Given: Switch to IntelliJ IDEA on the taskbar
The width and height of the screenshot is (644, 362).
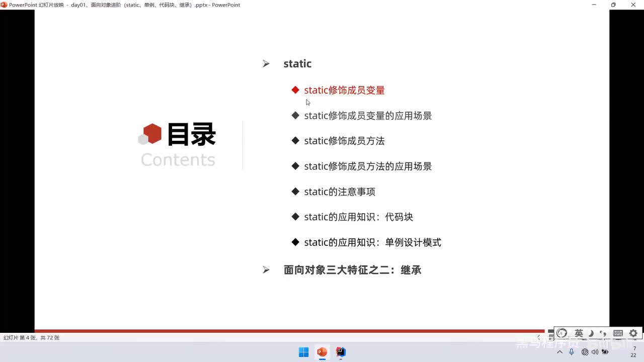Looking at the screenshot, I should pyautogui.click(x=341, y=352).
